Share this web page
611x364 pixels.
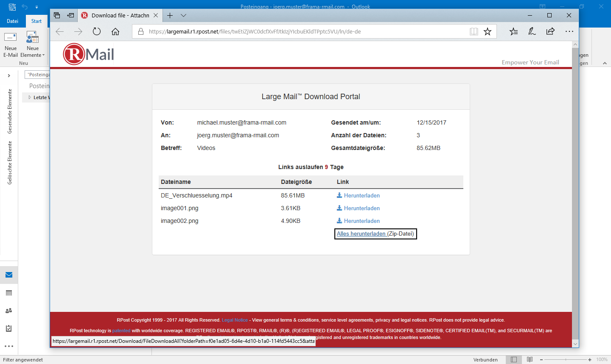pos(550,31)
